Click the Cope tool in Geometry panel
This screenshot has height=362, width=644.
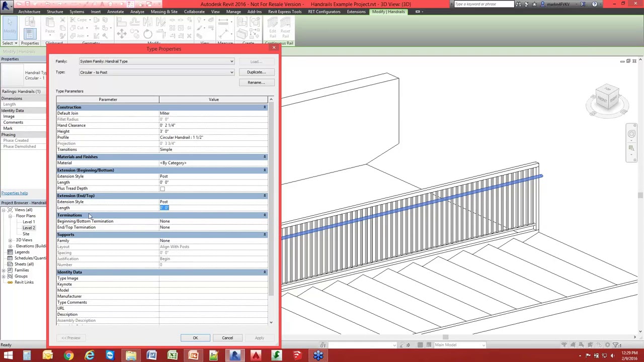[x=80, y=20]
